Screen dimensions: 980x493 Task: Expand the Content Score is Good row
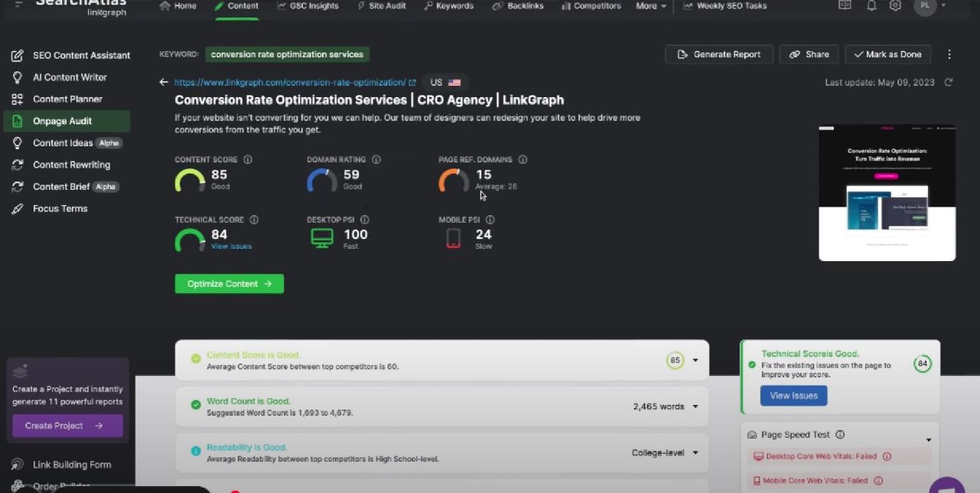click(x=695, y=361)
